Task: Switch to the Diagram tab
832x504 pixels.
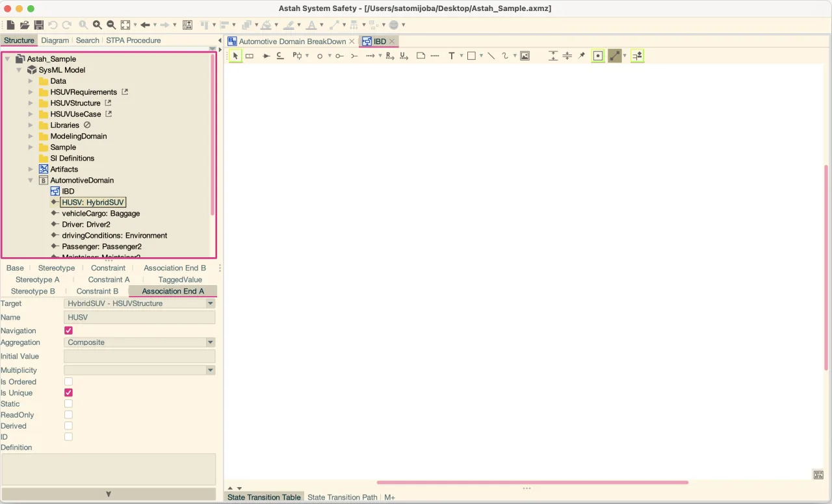Action: pos(55,40)
